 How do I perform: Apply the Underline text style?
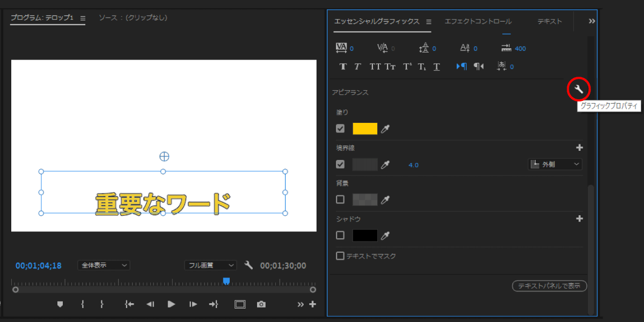(x=437, y=67)
